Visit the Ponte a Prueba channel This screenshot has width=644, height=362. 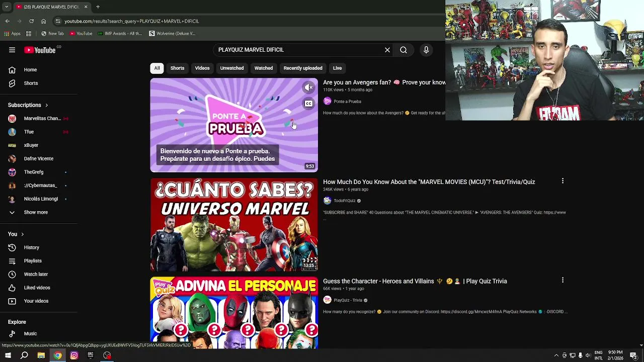[347, 102]
